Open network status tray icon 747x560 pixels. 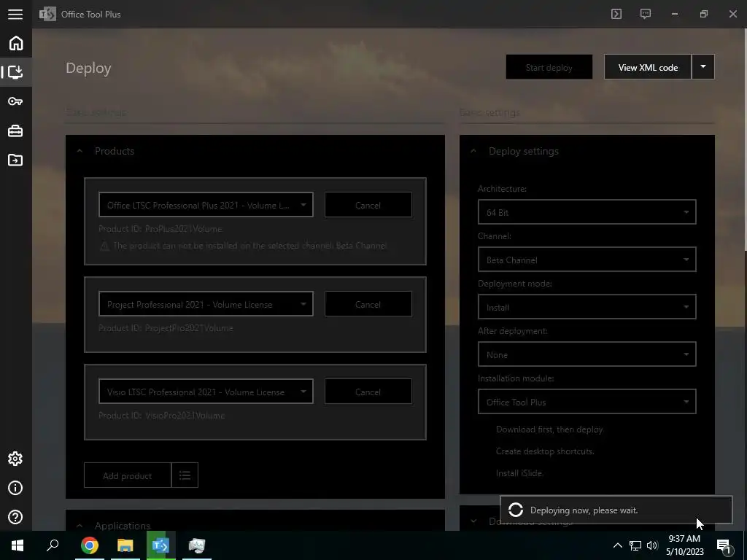click(635, 545)
